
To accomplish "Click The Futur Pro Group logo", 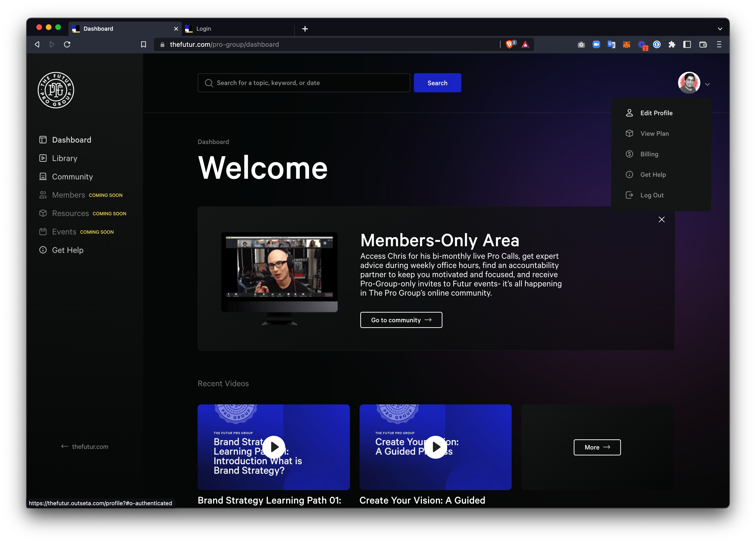I will coord(56,90).
